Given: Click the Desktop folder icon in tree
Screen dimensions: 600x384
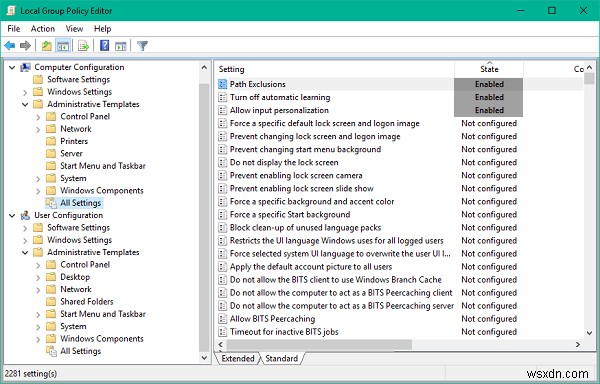Looking at the screenshot, I should point(51,277).
